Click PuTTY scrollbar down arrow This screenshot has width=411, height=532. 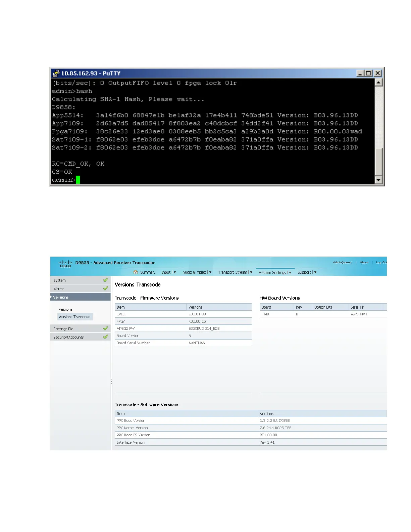(378, 180)
